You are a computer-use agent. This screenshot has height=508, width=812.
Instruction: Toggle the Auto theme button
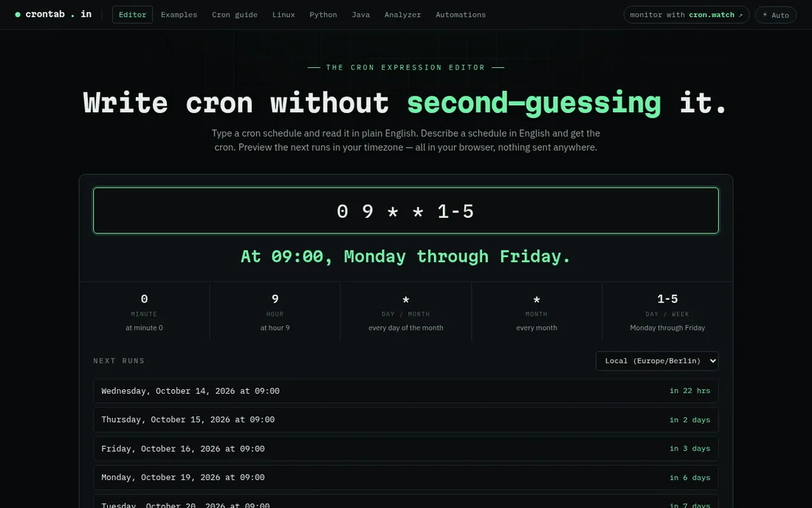point(776,15)
